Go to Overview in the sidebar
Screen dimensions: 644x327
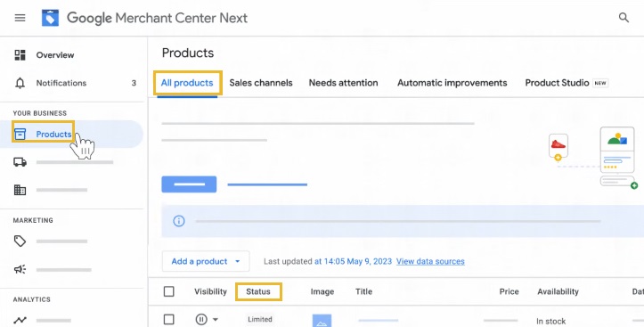[55, 55]
